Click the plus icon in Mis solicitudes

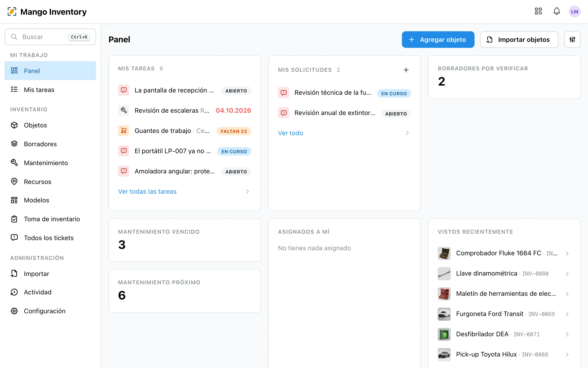(406, 70)
